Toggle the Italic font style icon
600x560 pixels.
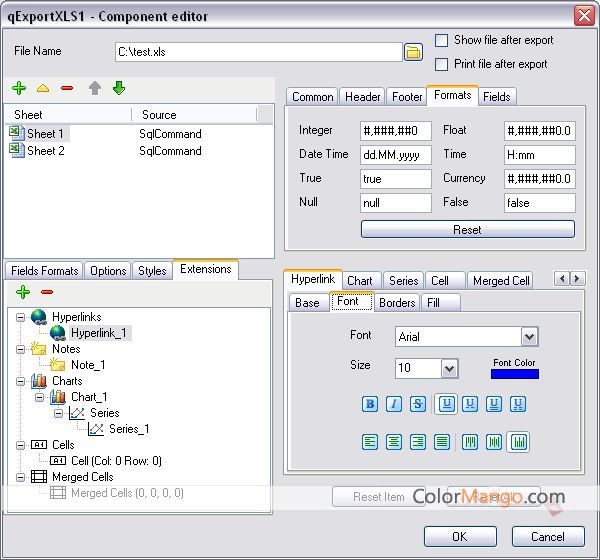click(x=394, y=405)
